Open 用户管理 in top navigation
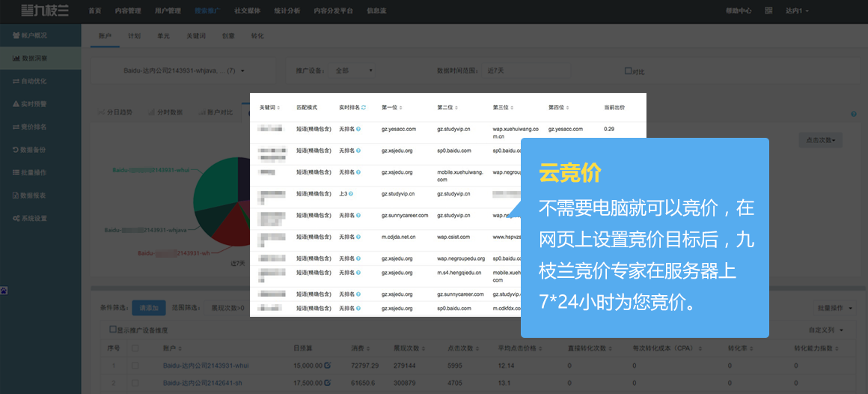 [168, 10]
